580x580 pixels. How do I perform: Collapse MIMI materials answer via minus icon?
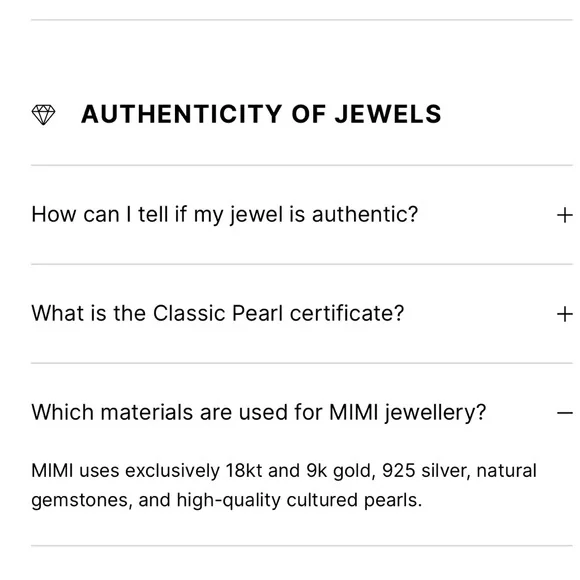[x=564, y=412]
